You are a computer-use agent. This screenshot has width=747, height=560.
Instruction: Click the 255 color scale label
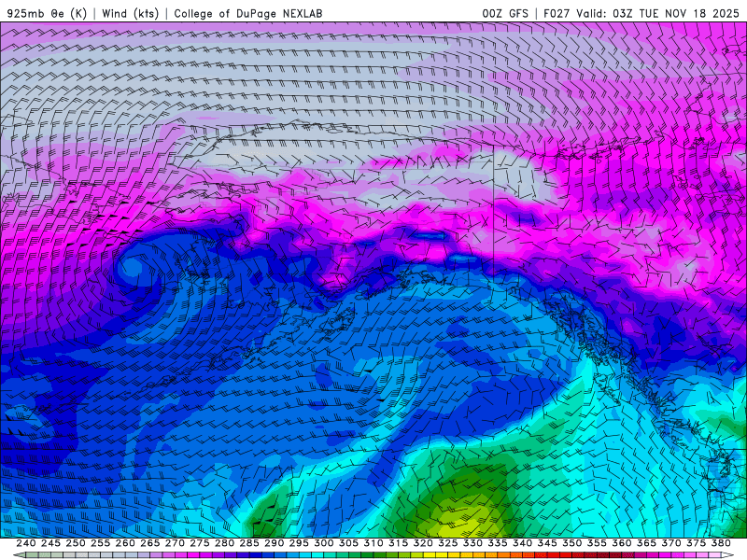(x=100, y=543)
